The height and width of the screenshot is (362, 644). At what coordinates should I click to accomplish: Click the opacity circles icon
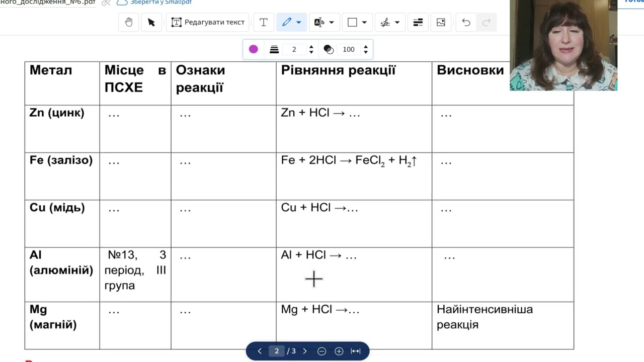[329, 49]
